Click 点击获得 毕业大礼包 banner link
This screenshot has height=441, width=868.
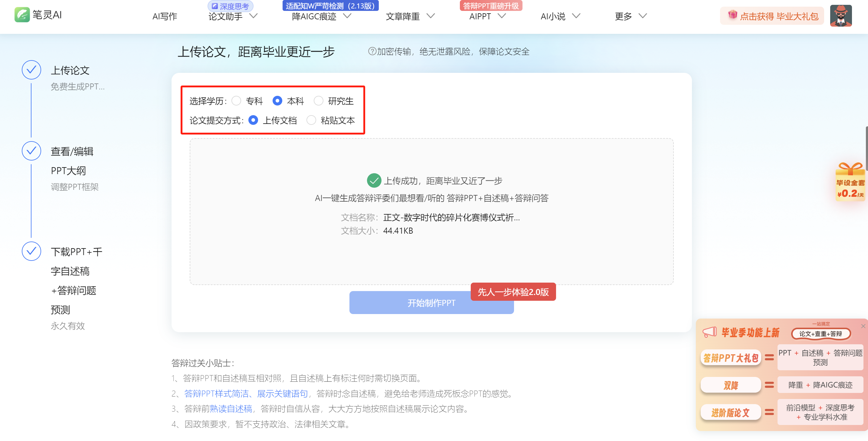pos(778,16)
